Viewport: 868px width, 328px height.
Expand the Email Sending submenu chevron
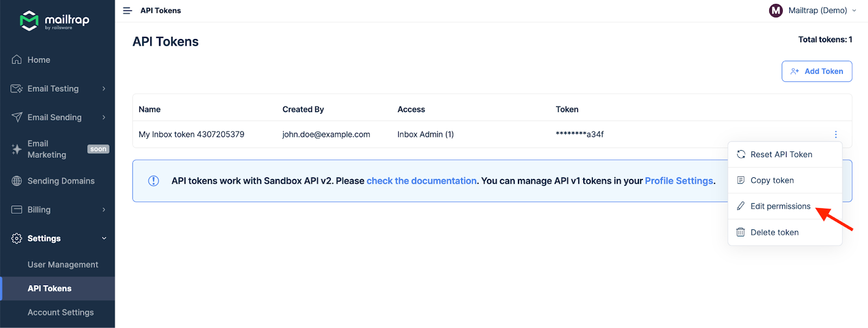click(104, 117)
